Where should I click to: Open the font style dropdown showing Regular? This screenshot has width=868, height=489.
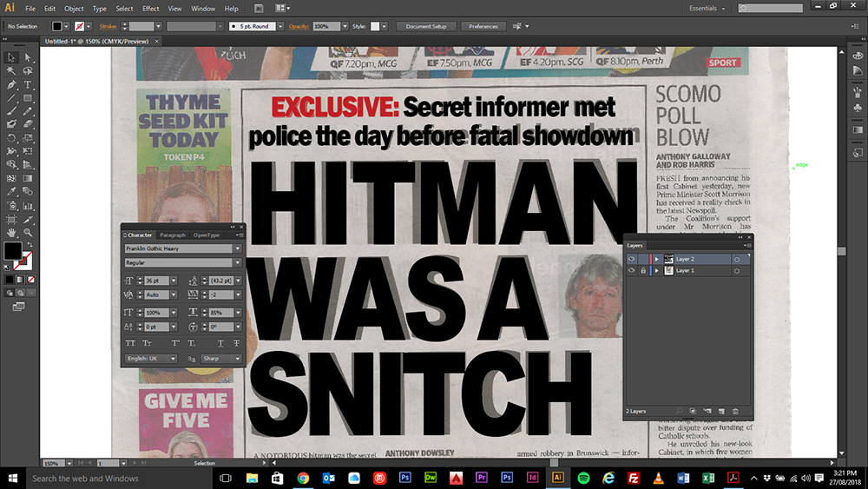coord(238,262)
